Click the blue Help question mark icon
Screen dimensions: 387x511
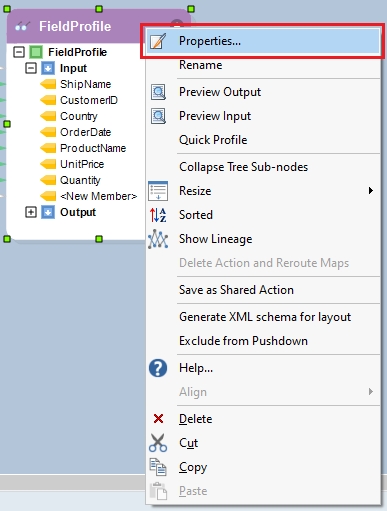pyautogui.click(x=158, y=368)
